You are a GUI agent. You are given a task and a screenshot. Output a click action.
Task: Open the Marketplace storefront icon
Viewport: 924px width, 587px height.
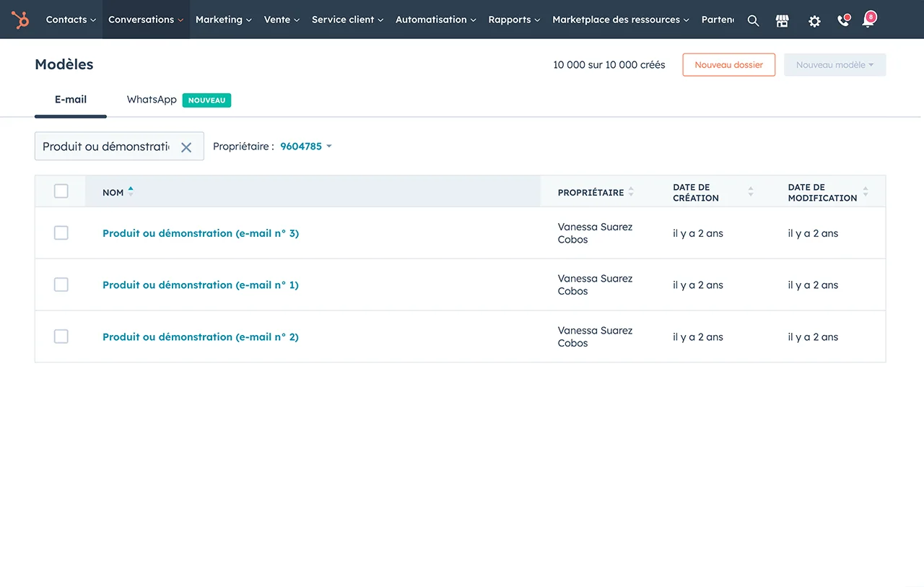(782, 21)
